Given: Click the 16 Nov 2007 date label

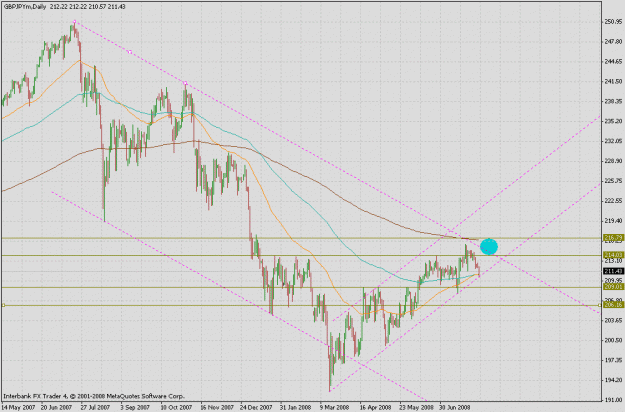Looking at the screenshot, I should [x=217, y=408].
